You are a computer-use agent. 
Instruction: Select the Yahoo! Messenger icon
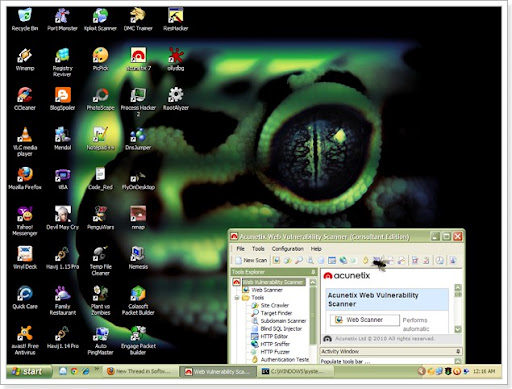point(25,221)
